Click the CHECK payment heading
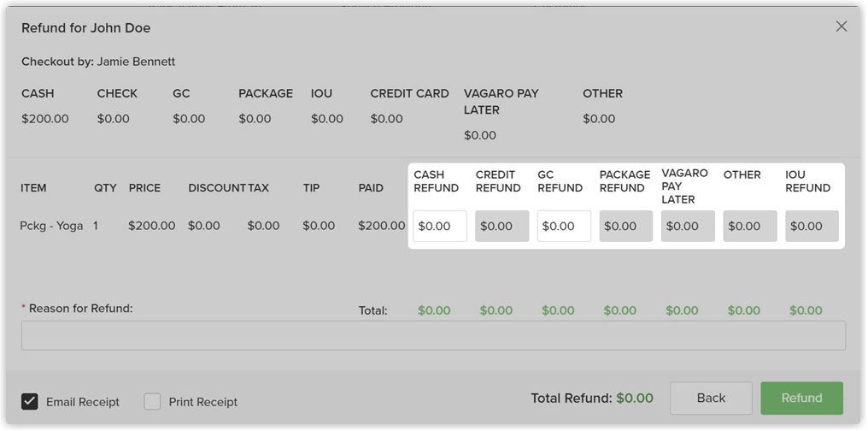 (x=117, y=93)
